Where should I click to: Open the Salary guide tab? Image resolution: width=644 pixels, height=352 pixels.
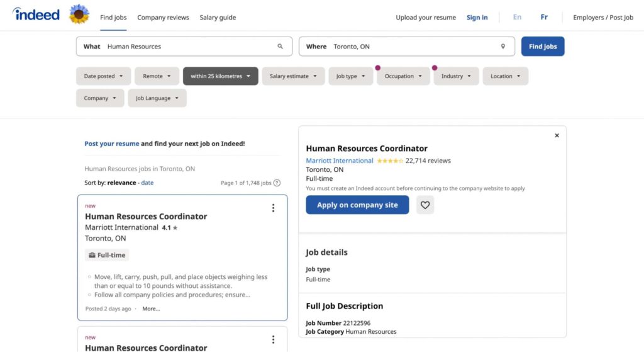pyautogui.click(x=218, y=17)
